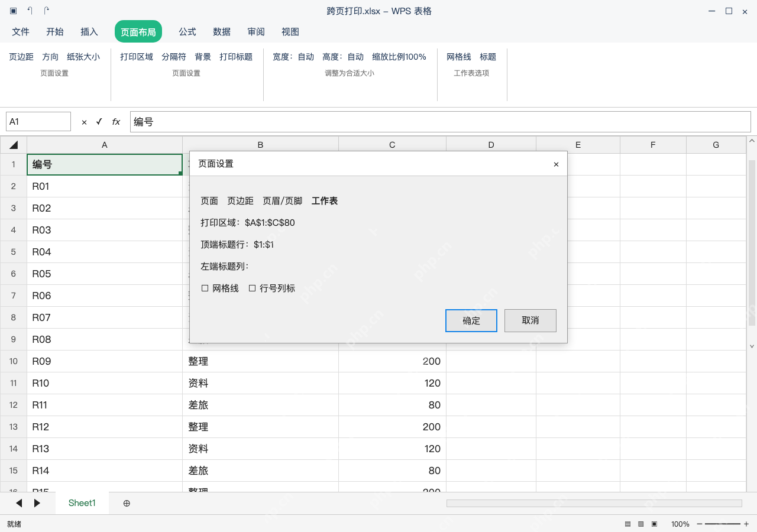Click the 取消 button
The image size is (757, 532).
(530, 320)
